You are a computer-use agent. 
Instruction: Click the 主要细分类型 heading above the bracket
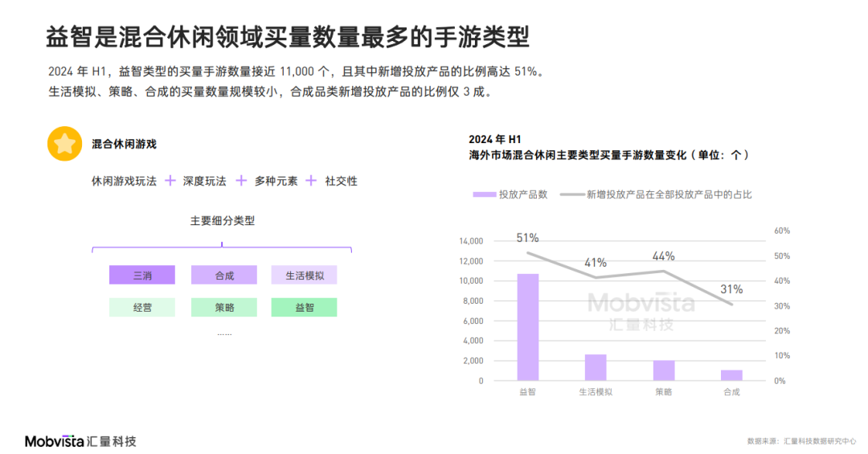(222, 221)
